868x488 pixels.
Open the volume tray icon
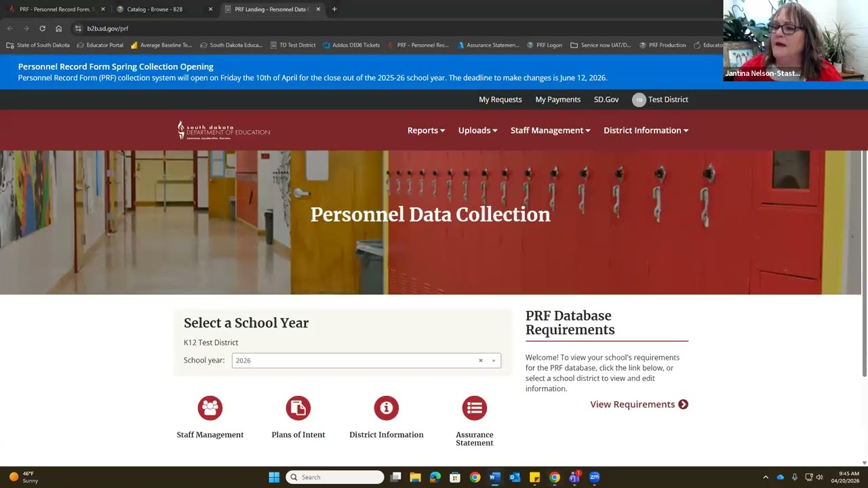pyautogui.click(x=819, y=477)
